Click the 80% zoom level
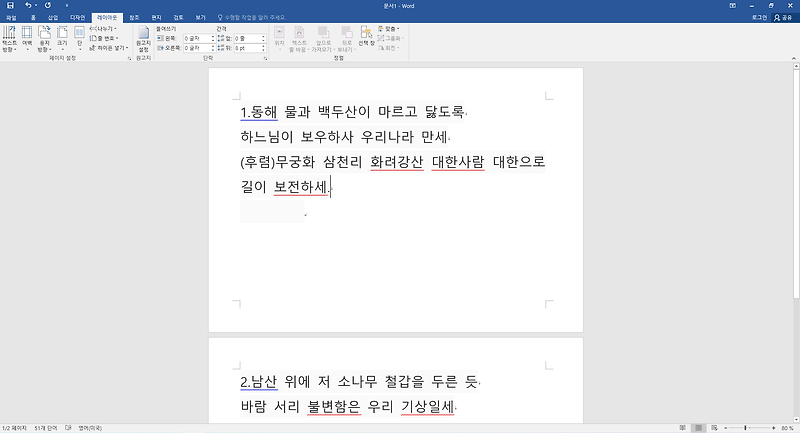 [787, 428]
